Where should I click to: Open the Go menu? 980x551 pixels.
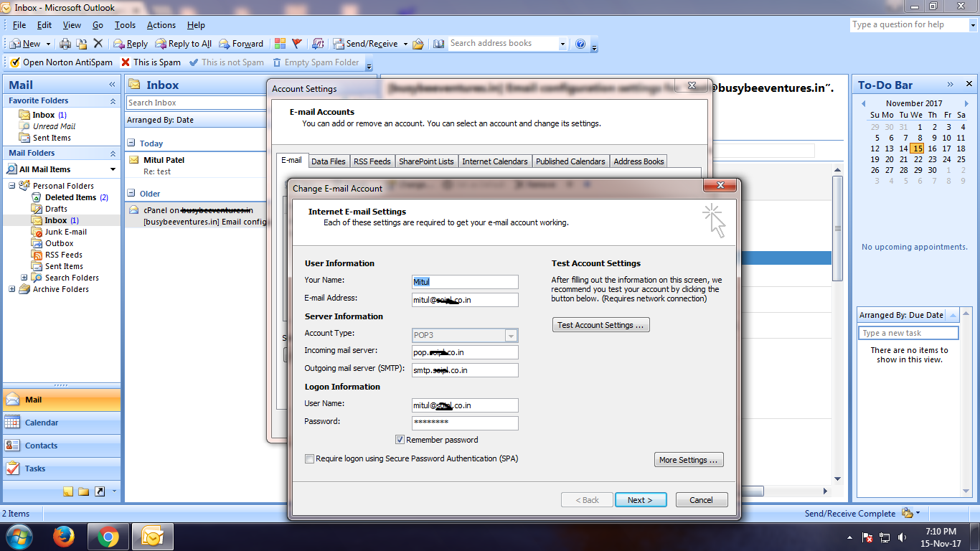click(98, 25)
